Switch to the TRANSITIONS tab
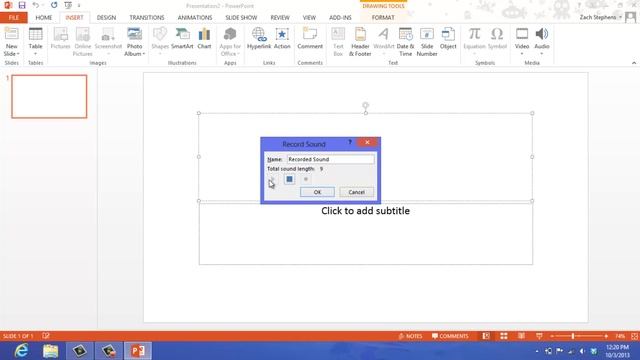This screenshot has height=360, width=640. 147,18
